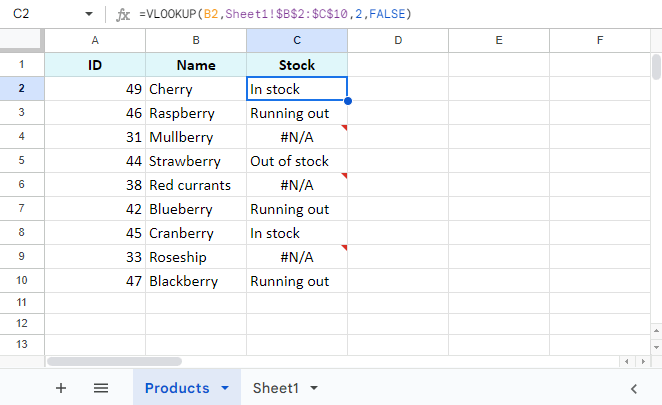The image size is (662, 405).
Task: Click the vertical scrollbar thumb
Action: tap(656, 67)
